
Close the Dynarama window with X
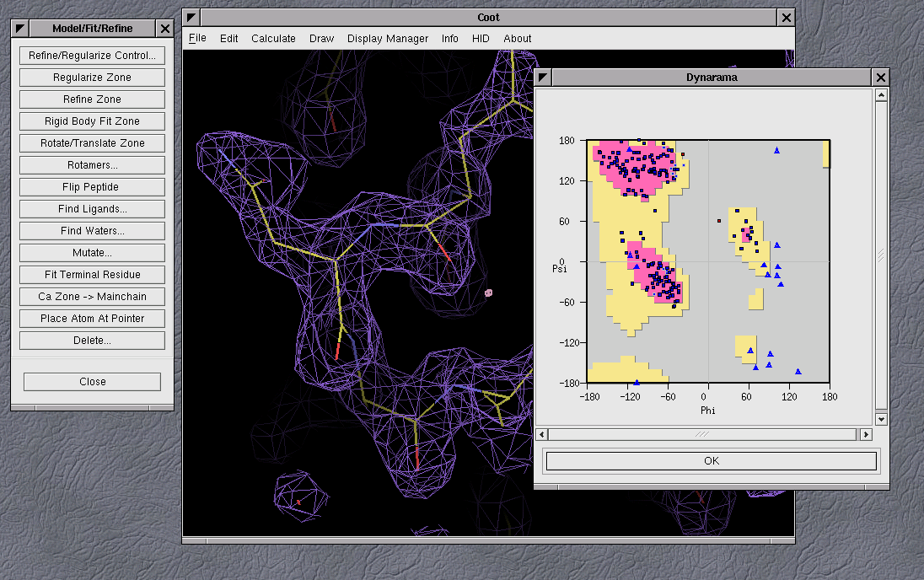(x=881, y=78)
